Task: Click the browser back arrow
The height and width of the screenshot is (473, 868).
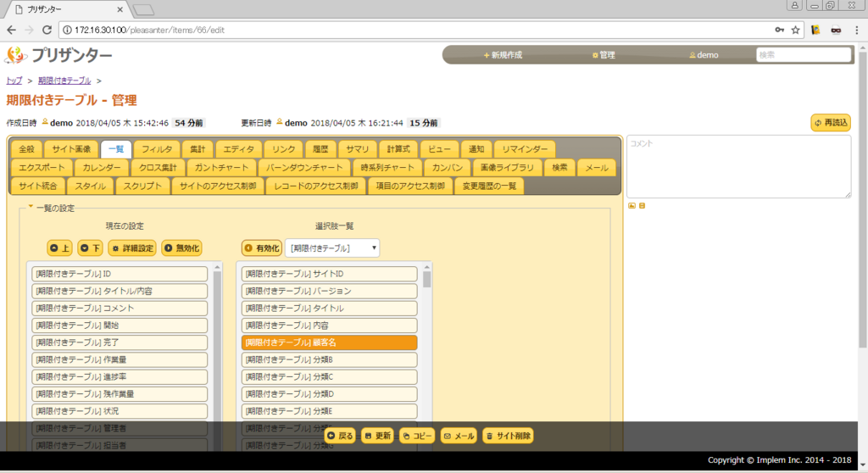Action: coord(12,30)
